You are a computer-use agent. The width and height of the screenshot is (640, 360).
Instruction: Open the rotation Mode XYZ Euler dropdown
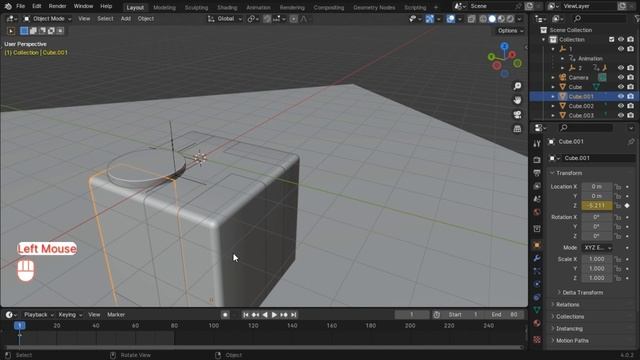tap(597, 248)
